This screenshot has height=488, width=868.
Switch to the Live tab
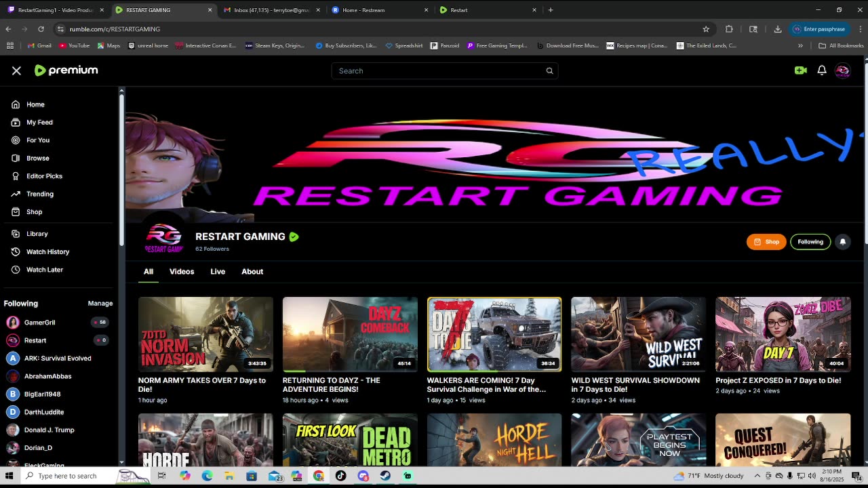218,272
